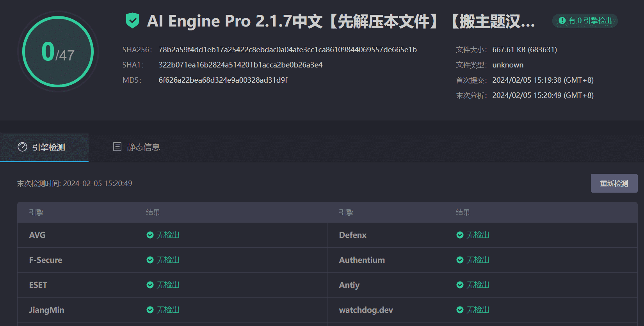Open the 静态信息 tab
Image resolution: width=644 pixels, height=326 pixels.
[x=136, y=147]
